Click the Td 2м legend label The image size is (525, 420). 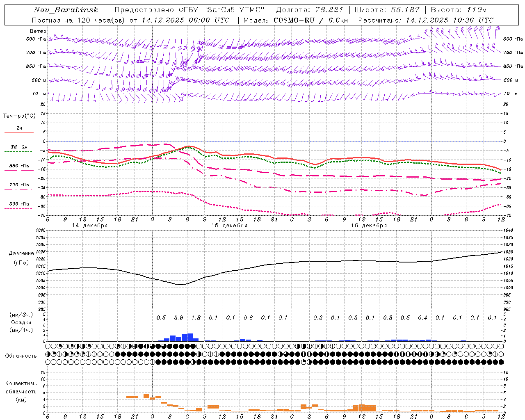tap(19, 147)
